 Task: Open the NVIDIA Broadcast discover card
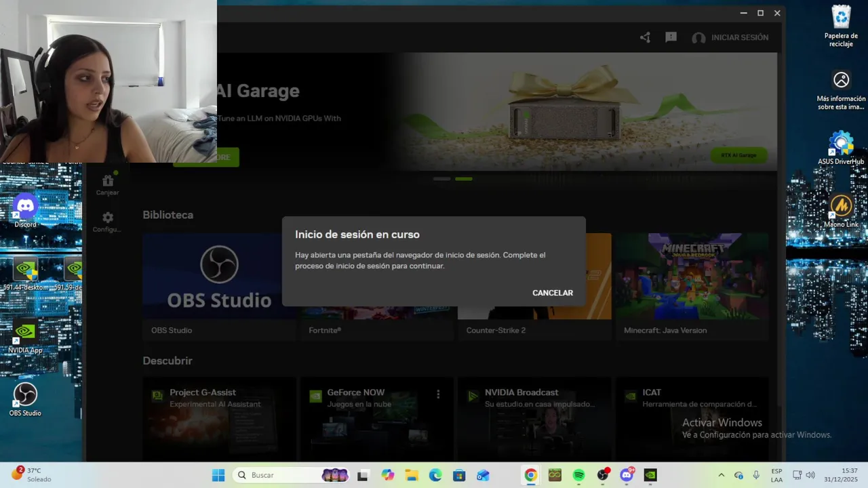tap(534, 419)
